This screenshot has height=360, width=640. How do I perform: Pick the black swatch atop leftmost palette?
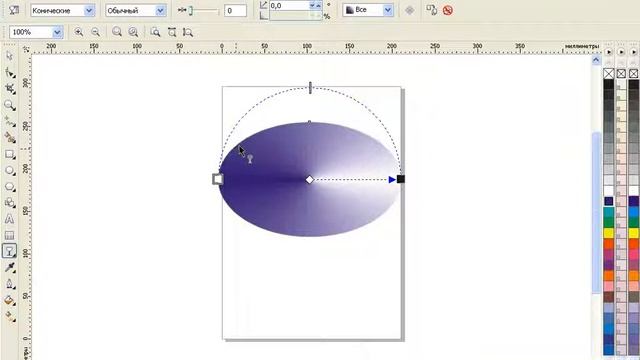pos(609,84)
